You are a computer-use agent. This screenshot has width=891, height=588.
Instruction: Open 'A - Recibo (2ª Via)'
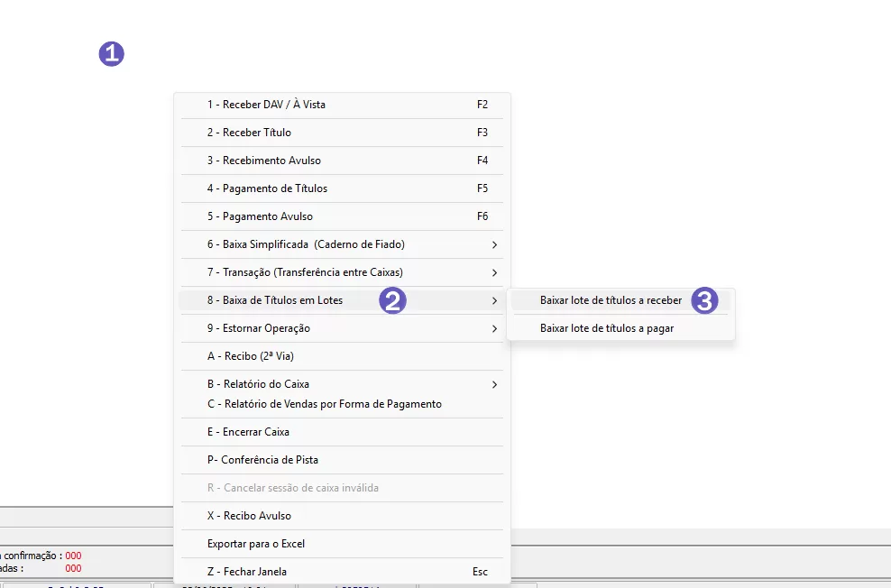point(250,356)
